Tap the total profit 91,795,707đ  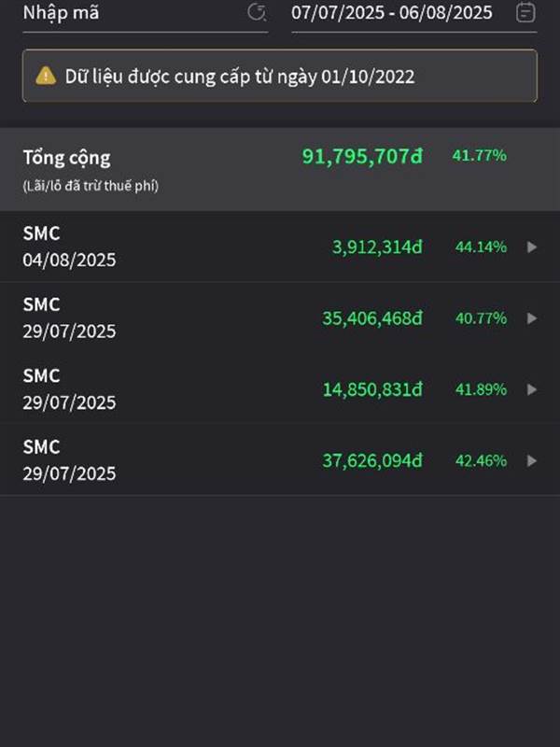tap(362, 156)
